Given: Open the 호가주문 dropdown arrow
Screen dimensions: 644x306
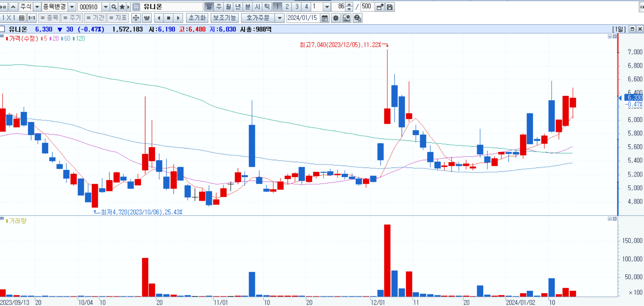Looking at the screenshot, I should (280, 18).
